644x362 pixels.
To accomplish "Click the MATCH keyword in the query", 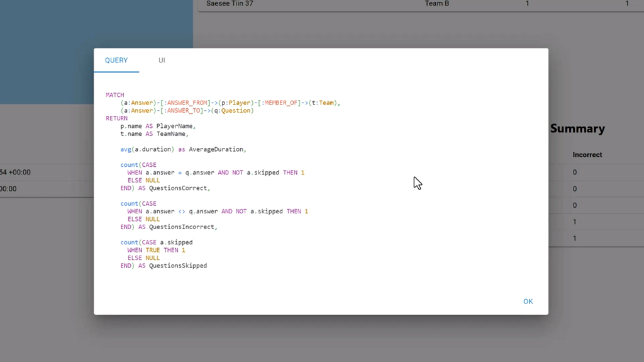I will pos(115,95).
